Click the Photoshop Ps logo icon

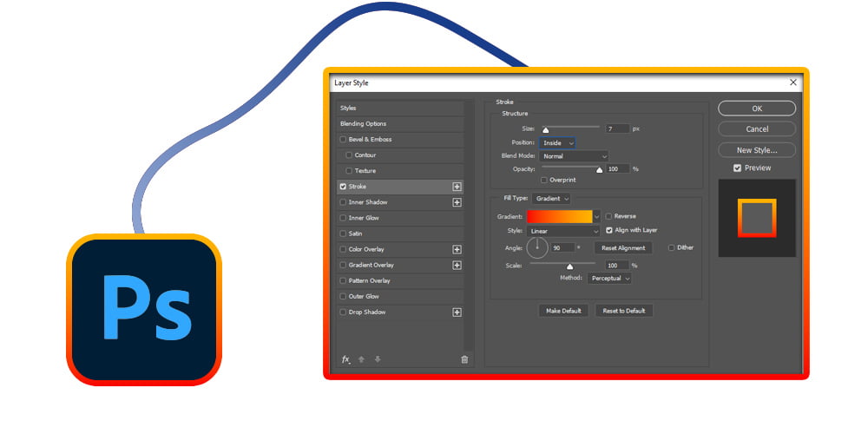(144, 310)
